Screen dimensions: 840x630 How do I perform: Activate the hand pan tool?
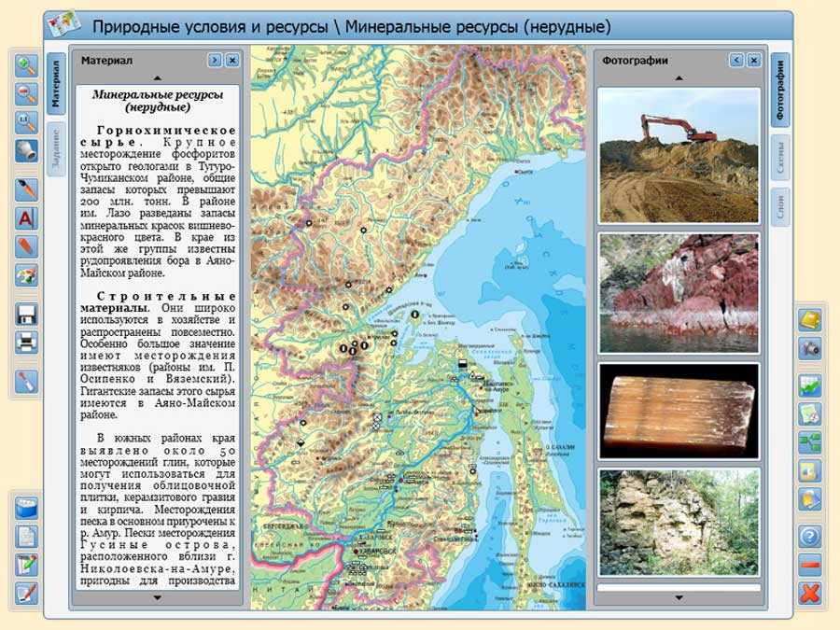pyautogui.click(x=26, y=151)
